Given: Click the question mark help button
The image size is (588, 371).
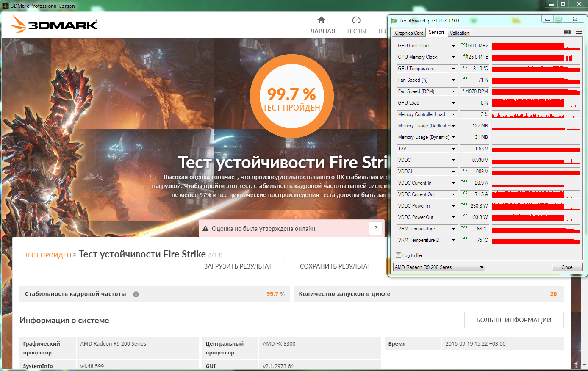Looking at the screenshot, I should point(376,229).
